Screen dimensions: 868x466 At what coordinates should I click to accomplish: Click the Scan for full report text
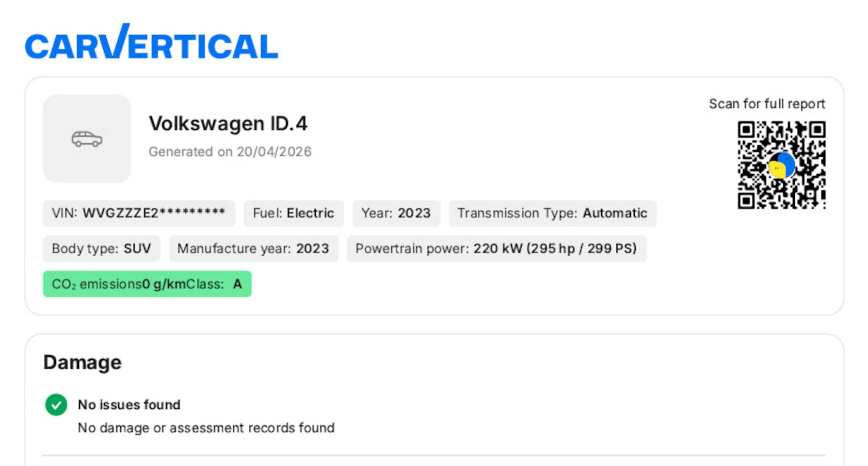[x=767, y=104]
